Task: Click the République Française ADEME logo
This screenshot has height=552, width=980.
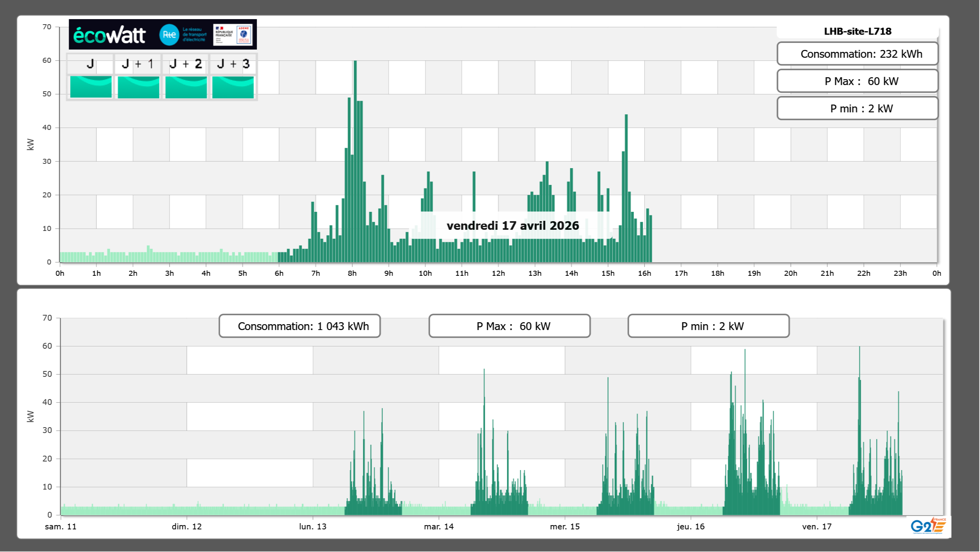Action: 233,35
